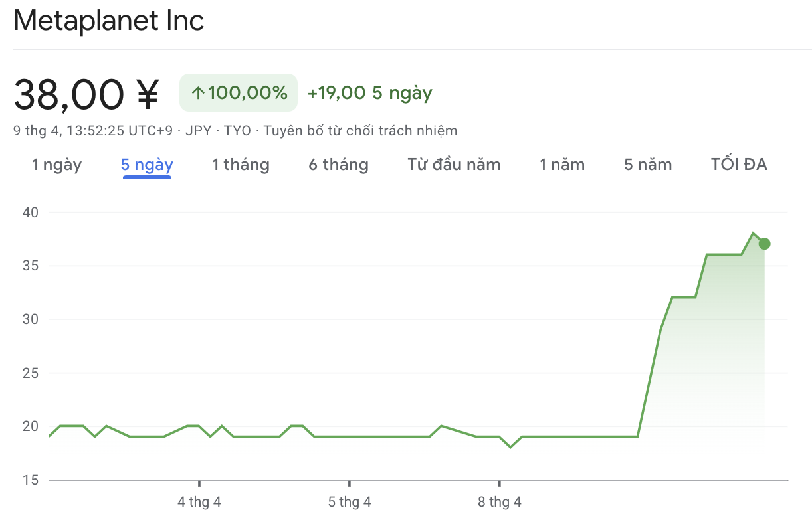
Task: Switch to the 1 tháng range
Action: 241,165
